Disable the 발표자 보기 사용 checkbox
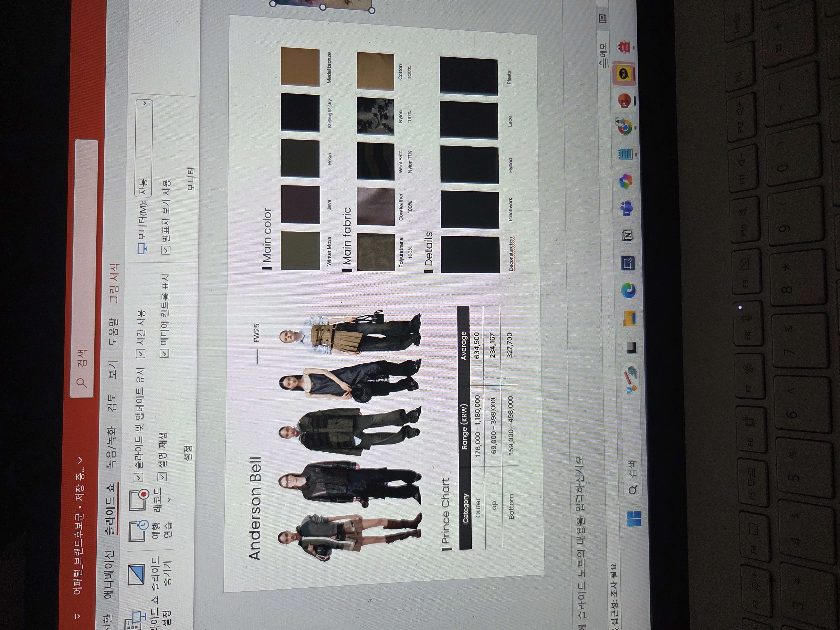 click(x=166, y=249)
